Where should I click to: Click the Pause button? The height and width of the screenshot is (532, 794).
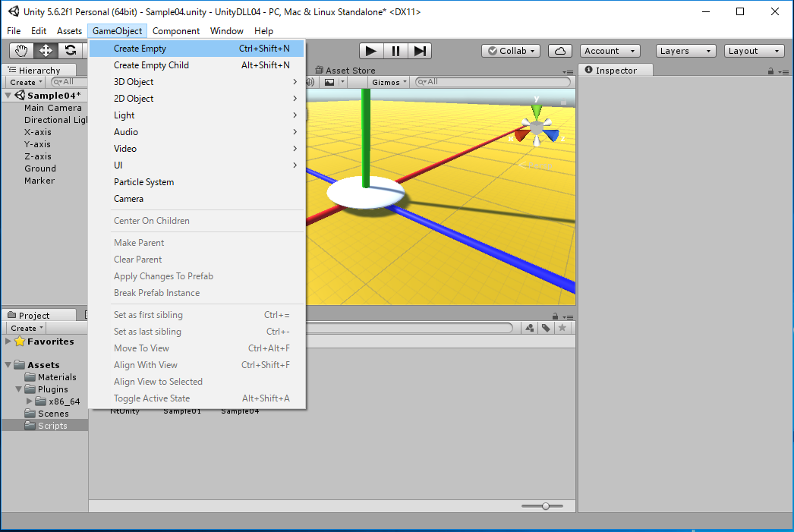point(395,51)
